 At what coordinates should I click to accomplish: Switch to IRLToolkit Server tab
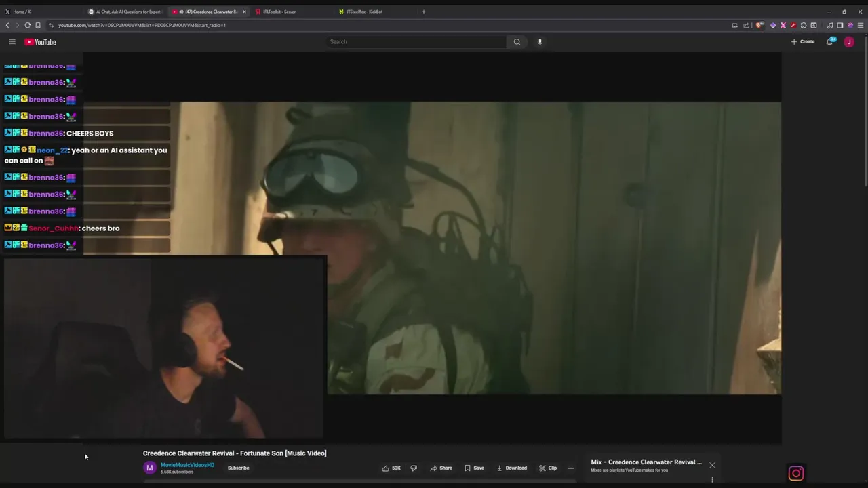[292, 12]
